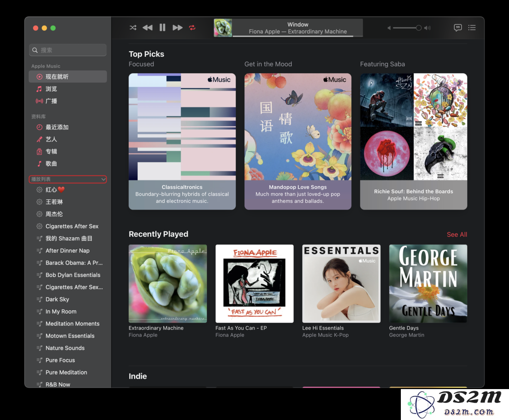Toggle repeat mode

192,28
